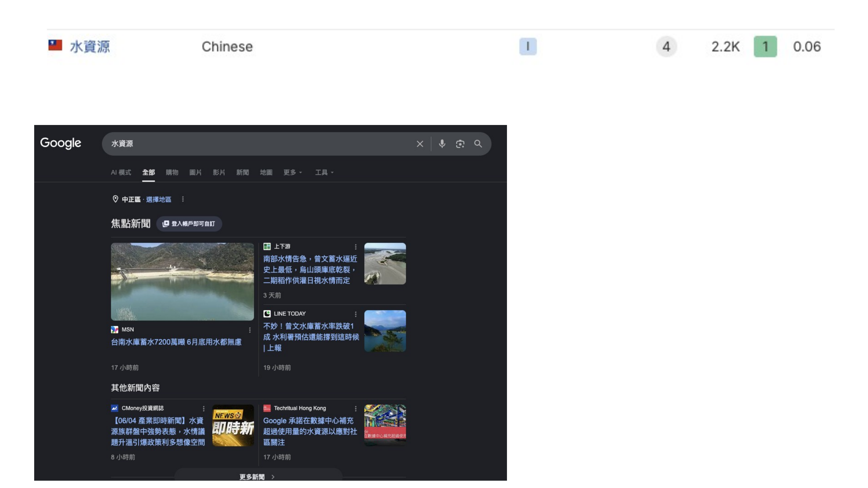
Task: Click the magnifier search icon
Action: pyautogui.click(x=478, y=144)
